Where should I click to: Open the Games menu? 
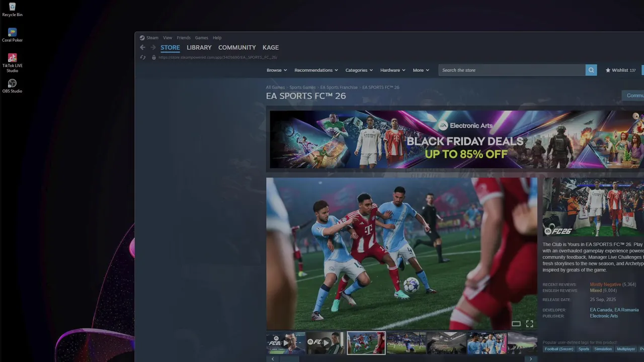tap(202, 38)
